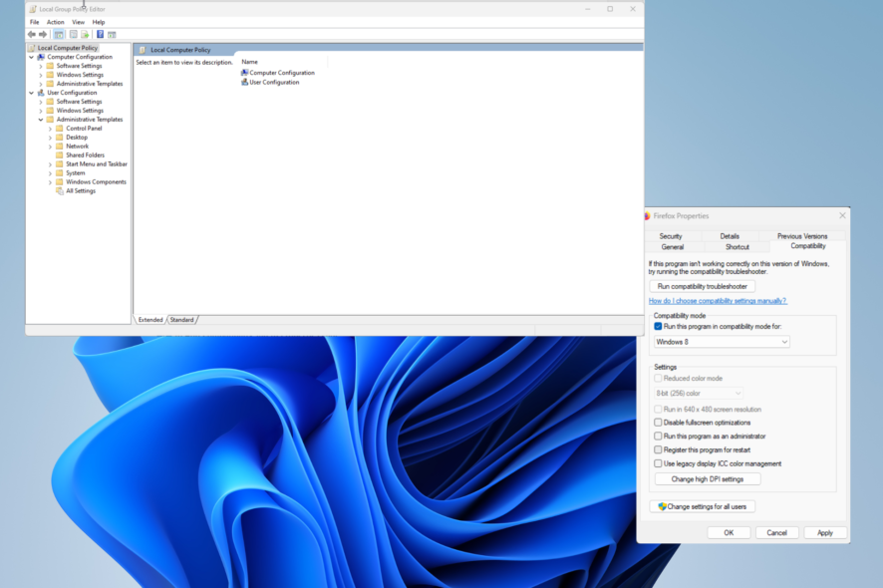Click the Export List toolbar icon
The height and width of the screenshot is (588, 883).
coord(85,33)
